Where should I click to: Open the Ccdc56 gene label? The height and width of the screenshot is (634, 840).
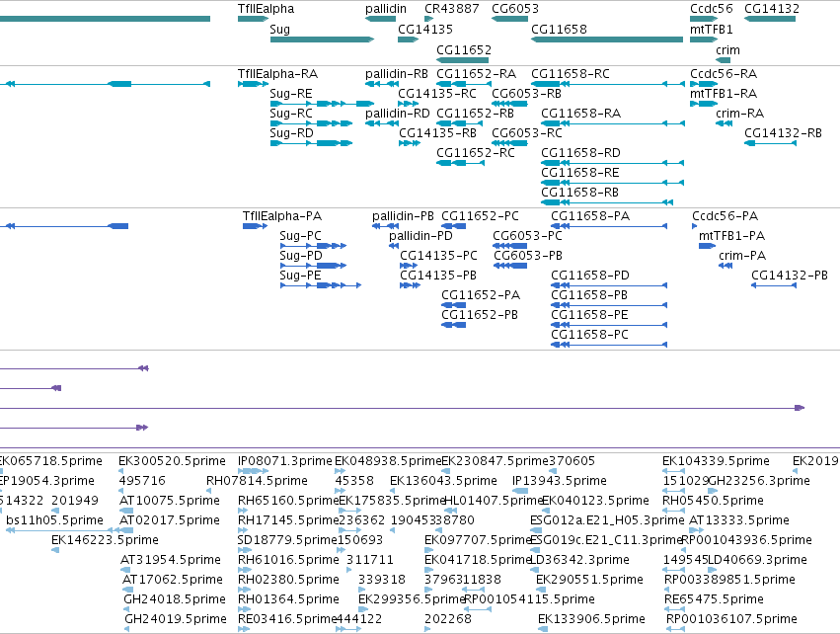712,9
